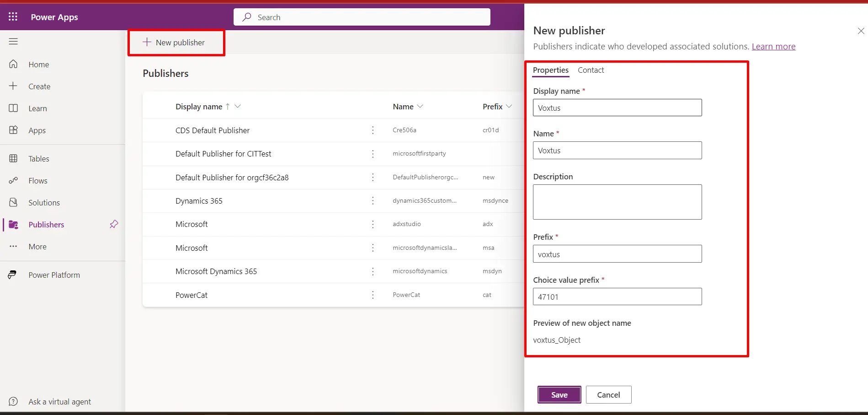The width and height of the screenshot is (868, 415).
Task: Click the Home icon in sidebar
Action: [13, 64]
